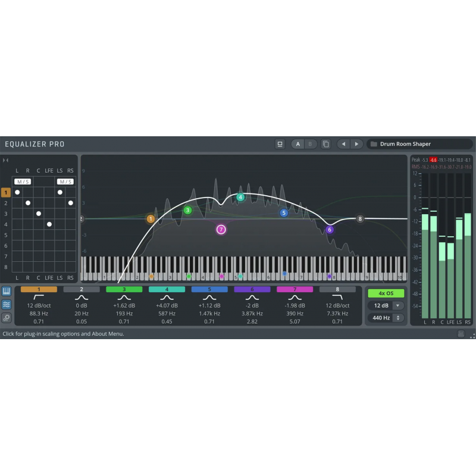Select EQ node 5 on the graph
The height and width of the screenshot is (476, 476).
284,213
